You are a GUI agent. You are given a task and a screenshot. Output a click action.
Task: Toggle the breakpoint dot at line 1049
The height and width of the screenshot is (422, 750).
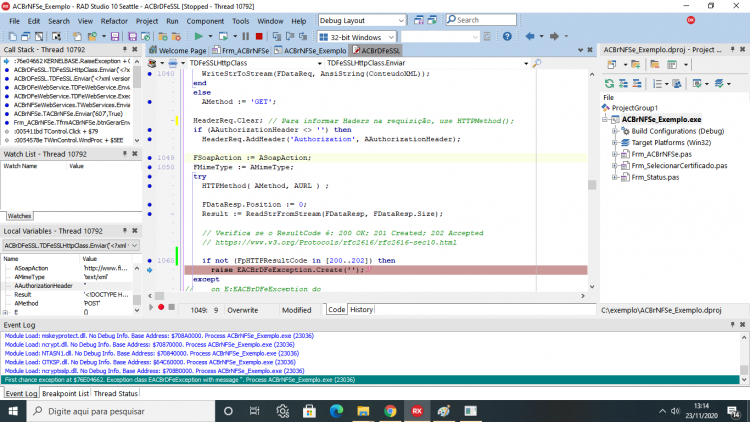(x=150, y=157)
